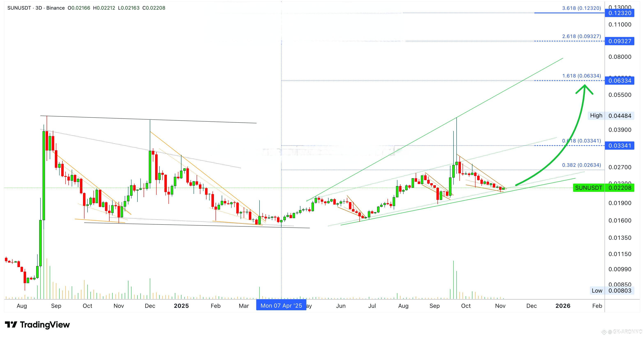The height and width of the screenshot is (337, 644).
Task: Select the 0.382 (0.02634) Fibonacci label
Action: coord(581,165)
